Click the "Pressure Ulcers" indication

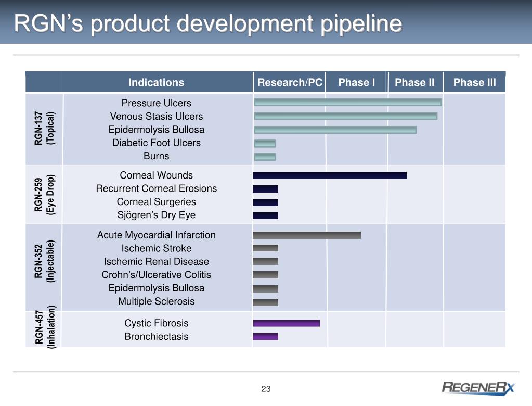click(x=157, y=103)
